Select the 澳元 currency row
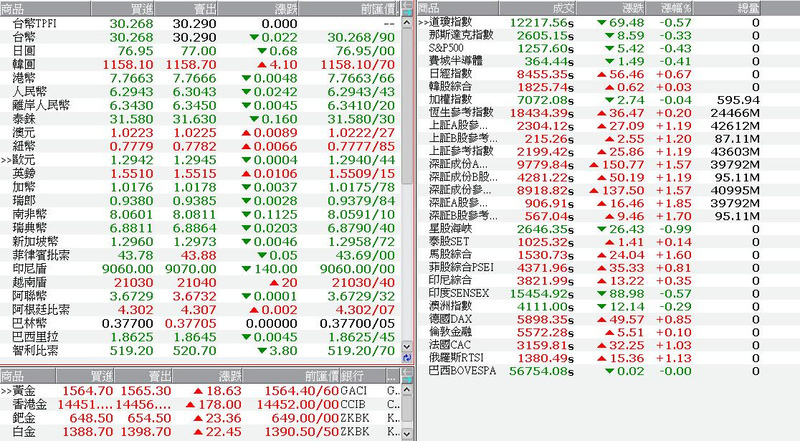 [x=199, y=133]
